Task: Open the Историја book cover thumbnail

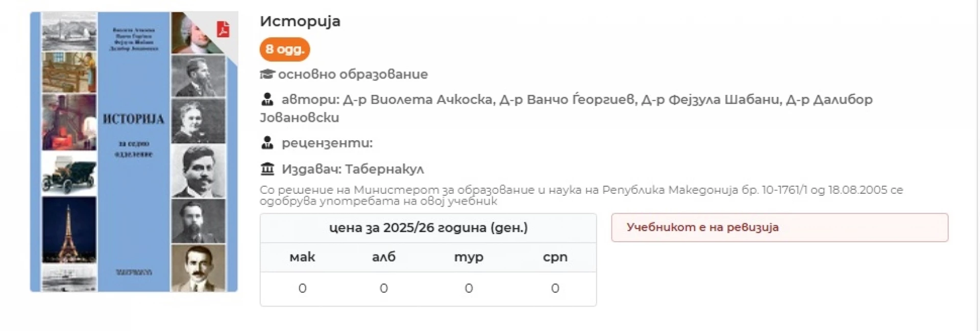Action: coord(134,151)
